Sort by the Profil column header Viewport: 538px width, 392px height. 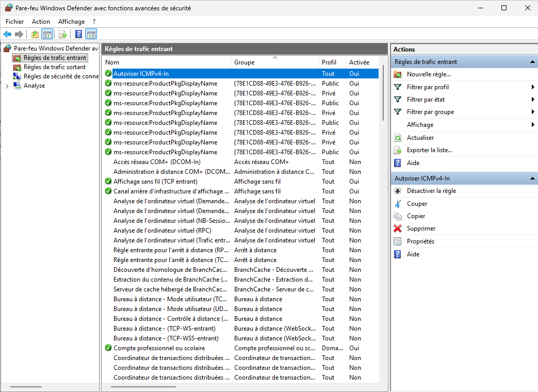click(332, 62)
